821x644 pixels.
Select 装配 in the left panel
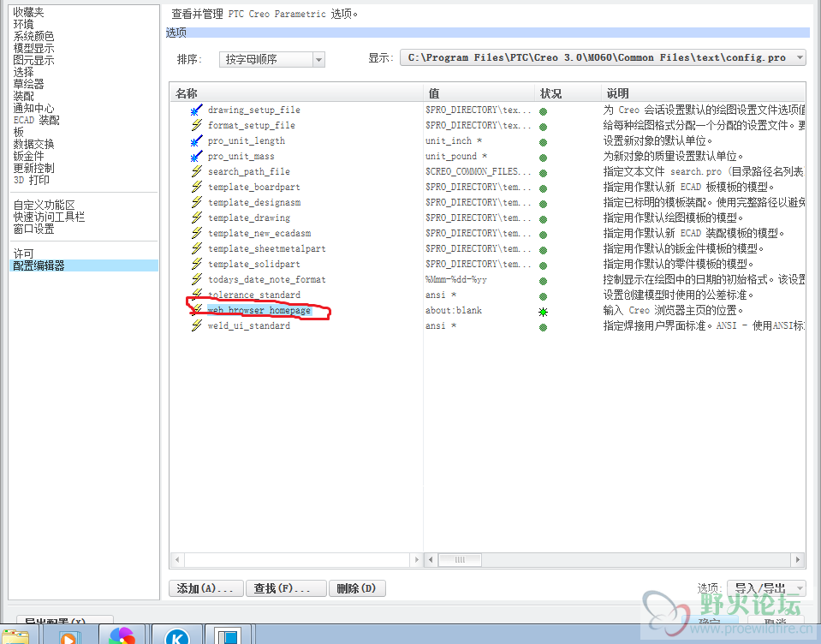[x=24, y=96]
